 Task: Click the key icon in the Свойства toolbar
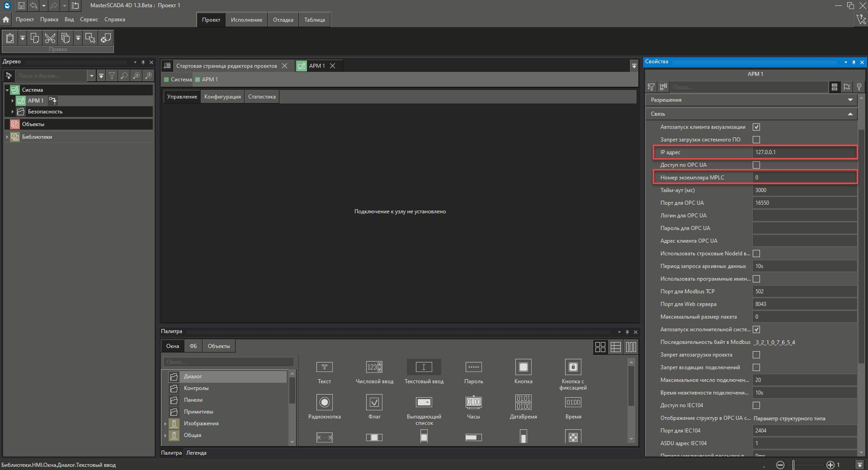tap(859, 87)
